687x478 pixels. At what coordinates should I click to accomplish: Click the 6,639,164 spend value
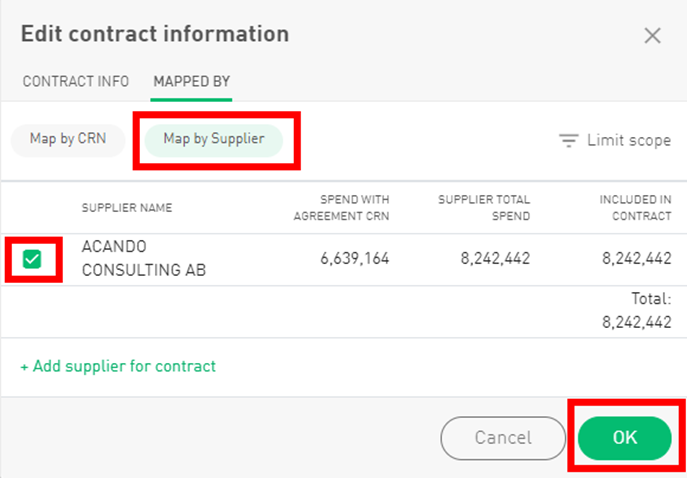[x=354, y=258]
